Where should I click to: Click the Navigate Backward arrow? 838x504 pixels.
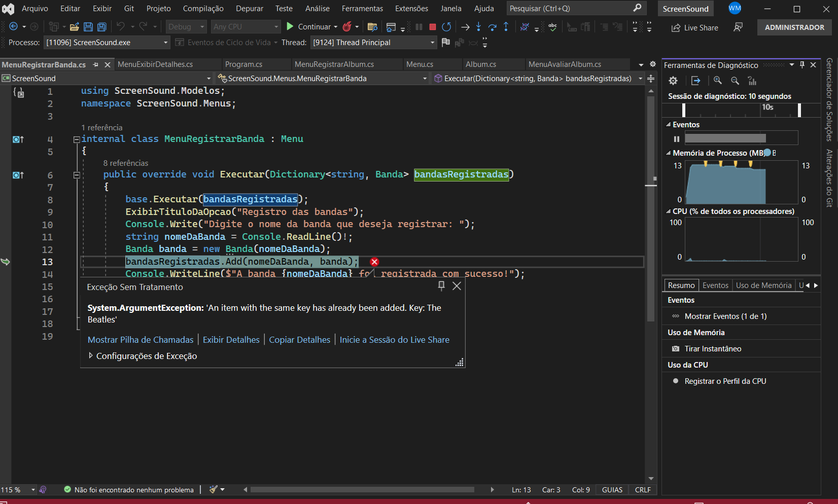point(14,27)
